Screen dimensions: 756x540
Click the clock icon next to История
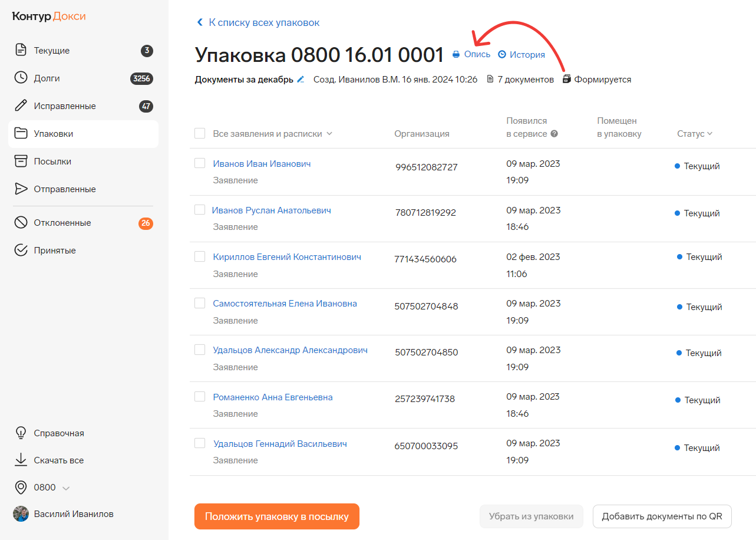(x=502, y=54)
